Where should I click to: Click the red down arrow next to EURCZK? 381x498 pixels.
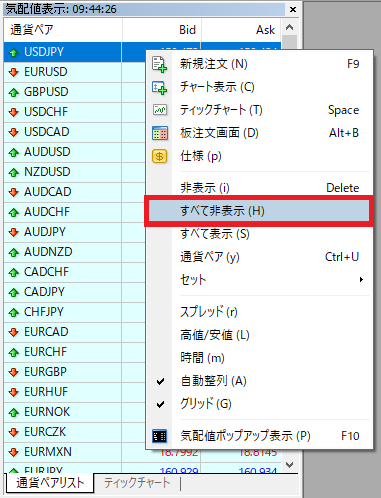point(14,432)
